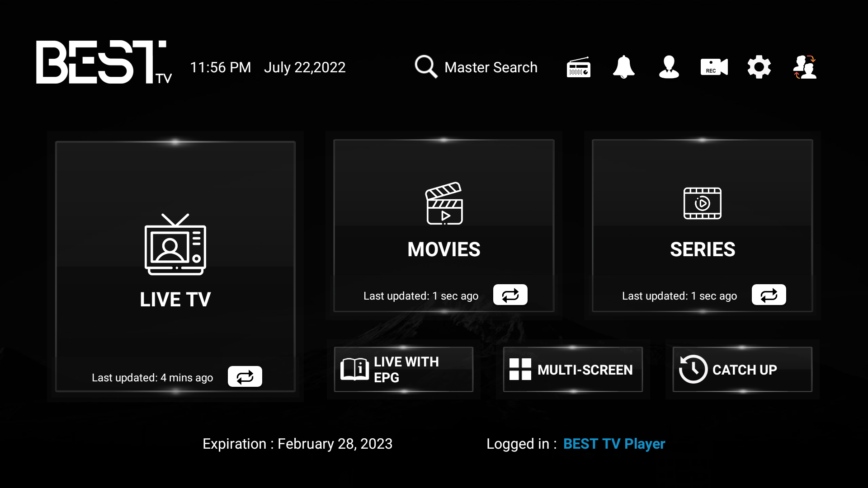Open the user profile icon

668,67
